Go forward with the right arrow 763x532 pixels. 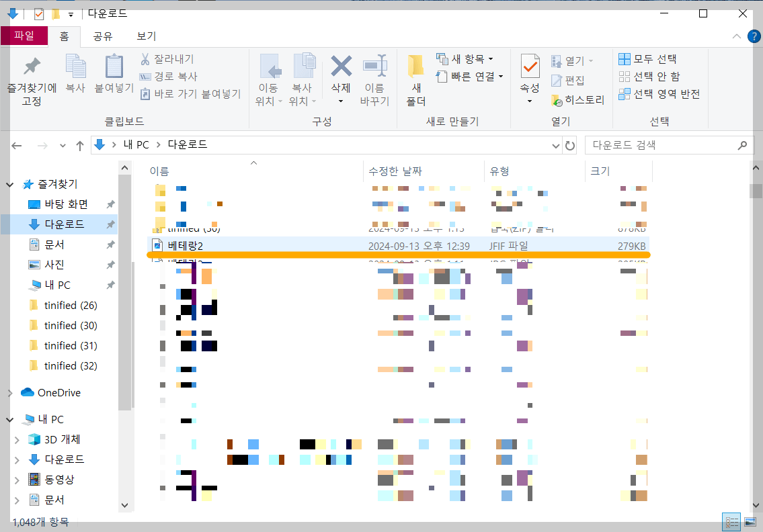43,145
